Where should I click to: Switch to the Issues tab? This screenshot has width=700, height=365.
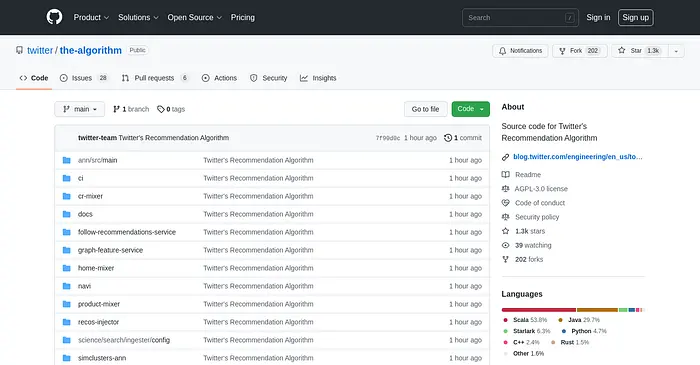coord(84,78)
